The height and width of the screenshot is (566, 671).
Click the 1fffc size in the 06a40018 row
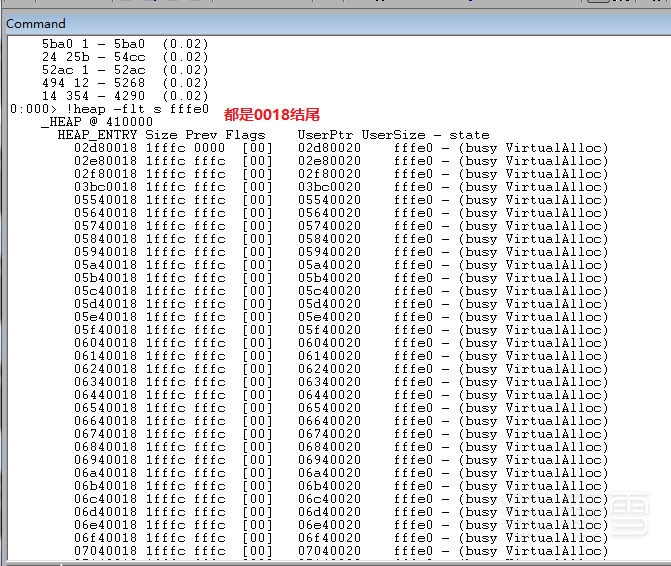click(165, 473)
